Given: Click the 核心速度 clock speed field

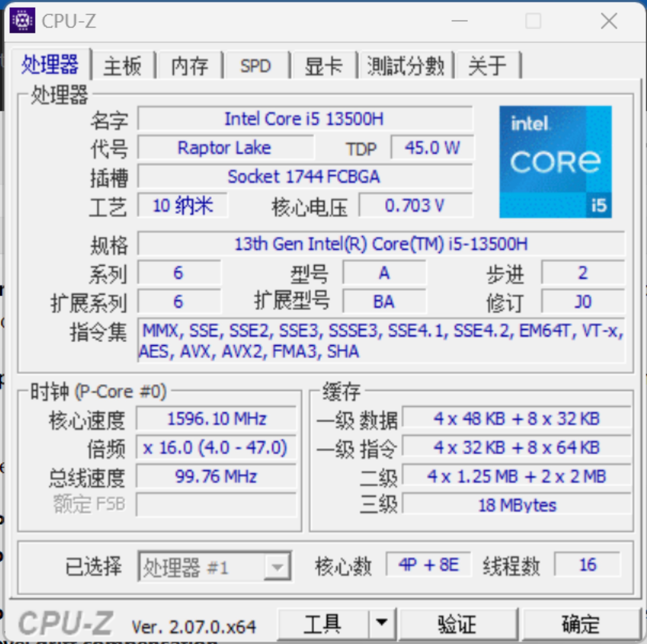Looking at the screenshot, I should pos(217,418).
